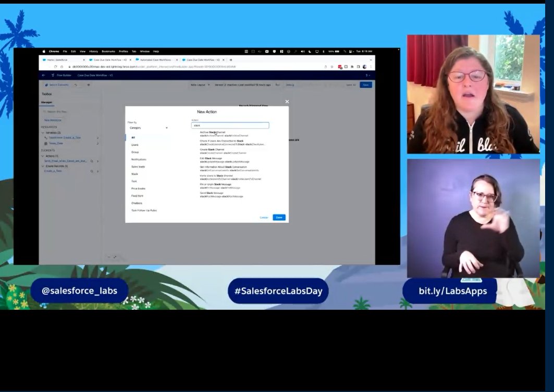Image resolution: width=554 pixels, height=392 pixels.
Task: Open the Chrome extensions puzzle icon
Action: [352, 67]
